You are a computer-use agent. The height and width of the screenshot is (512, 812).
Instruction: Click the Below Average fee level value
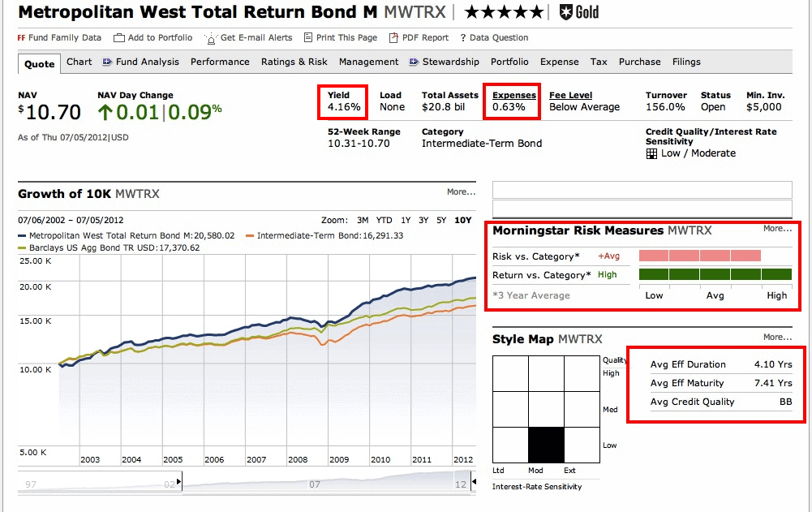(584, 107)
